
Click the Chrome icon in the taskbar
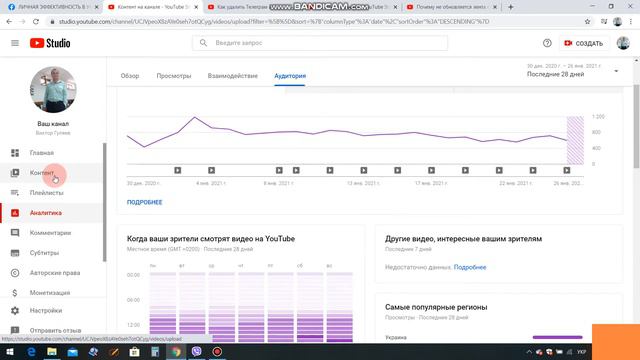pyautogui.click(x=176, y=351)
